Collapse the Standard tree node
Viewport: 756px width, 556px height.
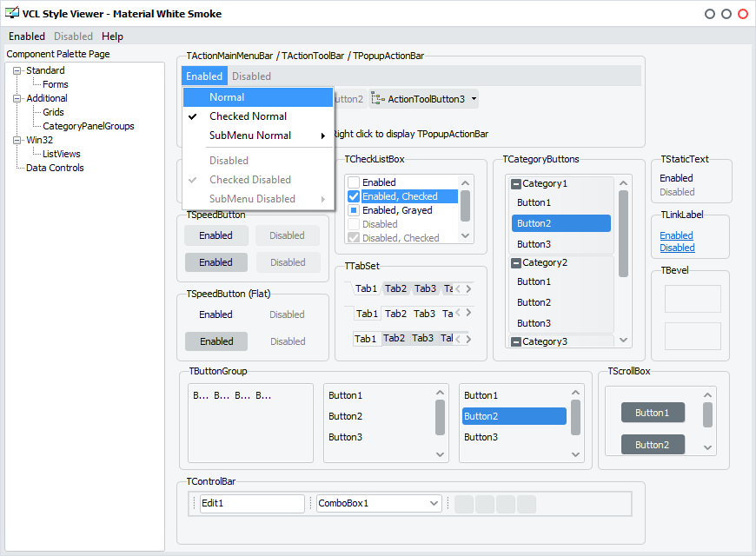point(17,70)
